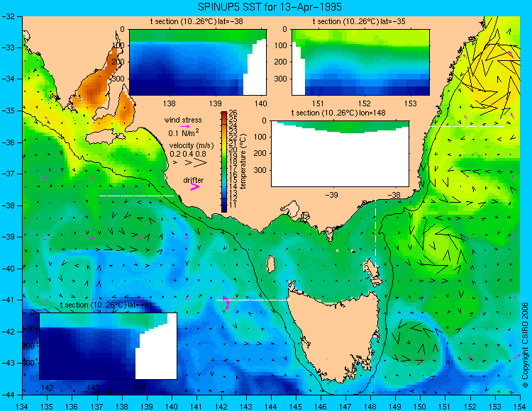
Task: Click the 'velocity (m/s)' legend label
Action: pos(192,146)
